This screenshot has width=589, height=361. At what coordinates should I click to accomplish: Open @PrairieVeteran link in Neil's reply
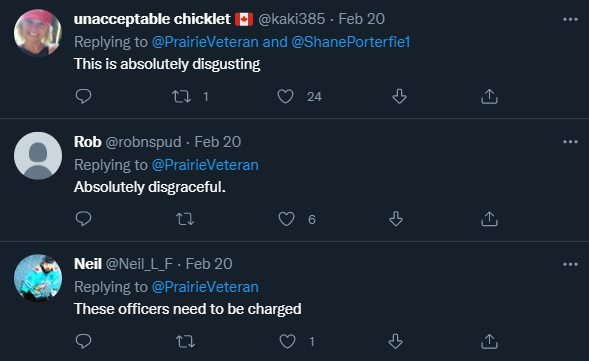pos(205,287)
